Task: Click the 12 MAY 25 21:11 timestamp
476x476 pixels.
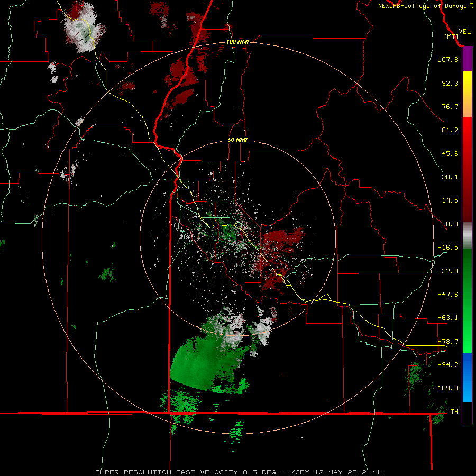Action: (350, 472)
